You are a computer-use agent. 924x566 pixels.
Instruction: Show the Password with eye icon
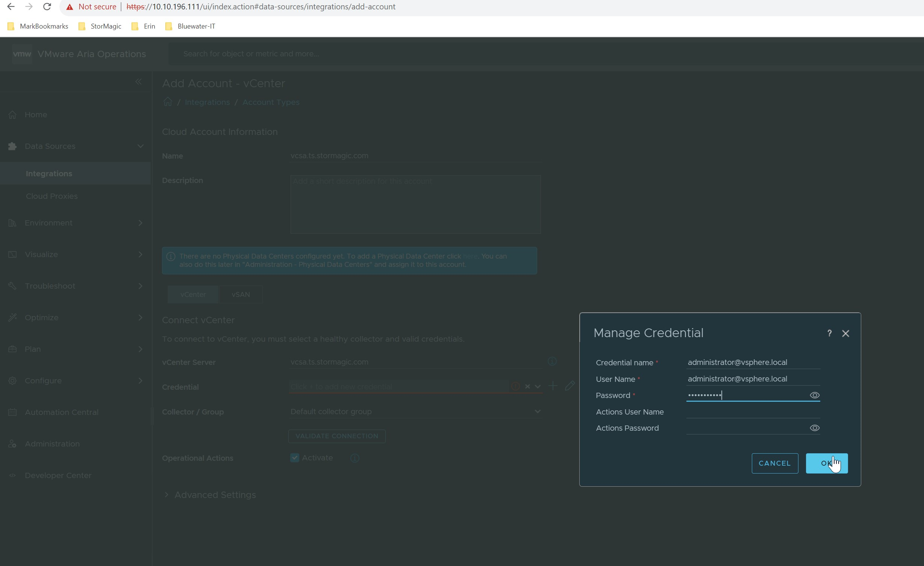click(x=814, y=395)
